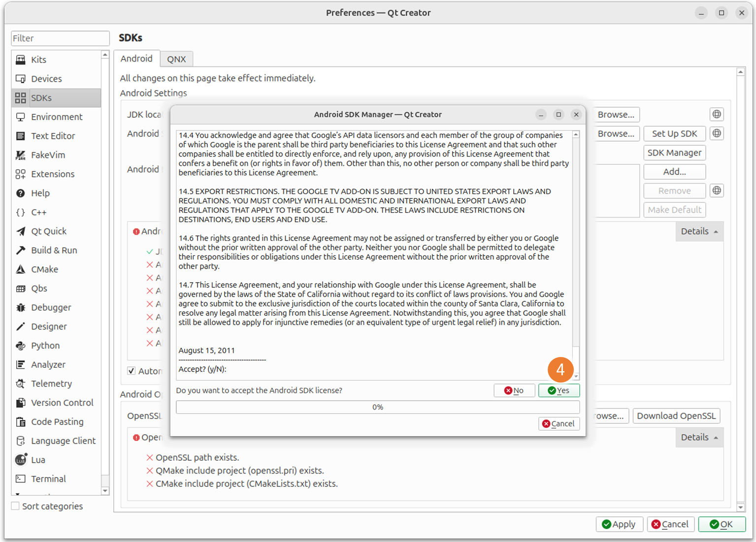Click globe icon next to Set Up SDK
The height and width of the screenshot is (542, 756).
pyautogui.click(x=717, y=133)
